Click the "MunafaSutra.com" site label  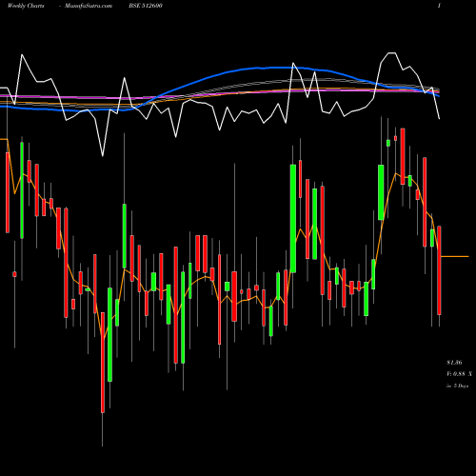pos(89,6)
